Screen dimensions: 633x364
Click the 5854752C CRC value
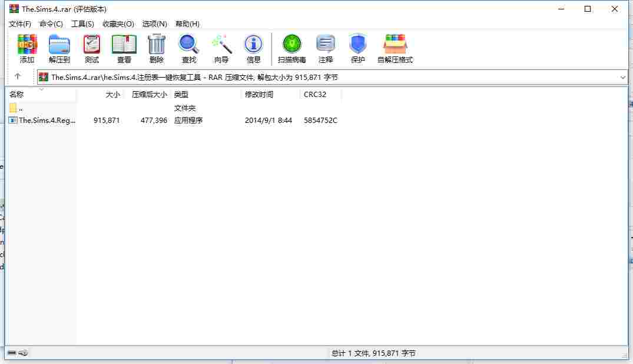point(320,120)
